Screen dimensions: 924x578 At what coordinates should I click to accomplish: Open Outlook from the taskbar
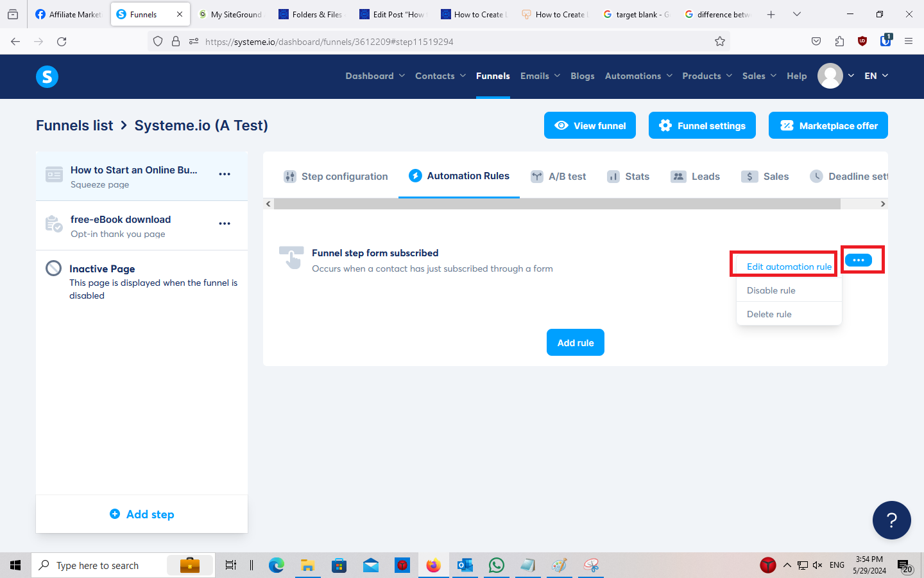pos(465,565)
